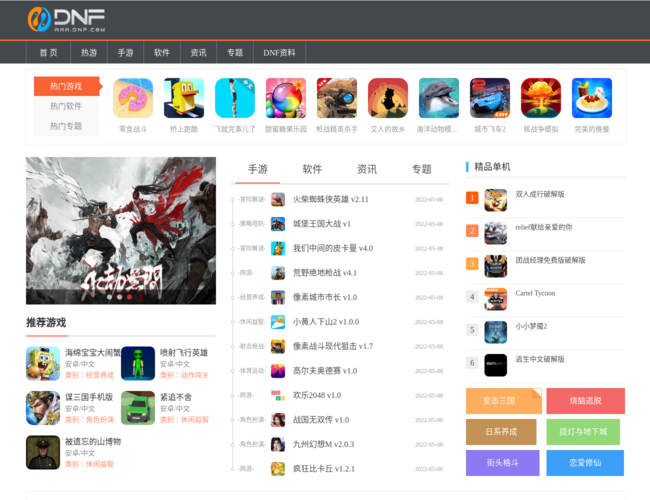Open the 零食战斗 donut game icon
This screenshot has height=500, width=650.
click(x=133, y=98)
